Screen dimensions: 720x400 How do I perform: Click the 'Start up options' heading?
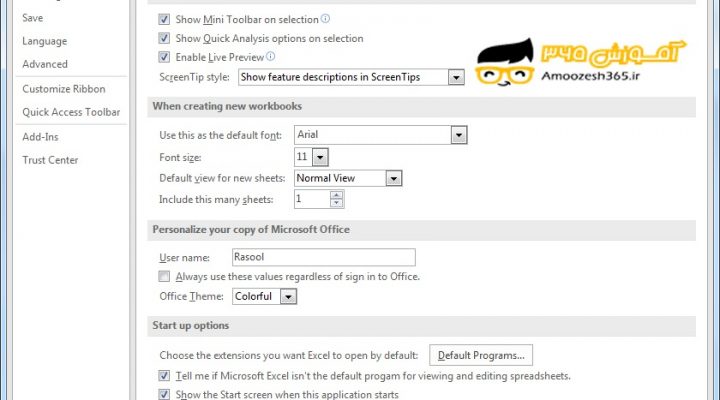(191, 326)
